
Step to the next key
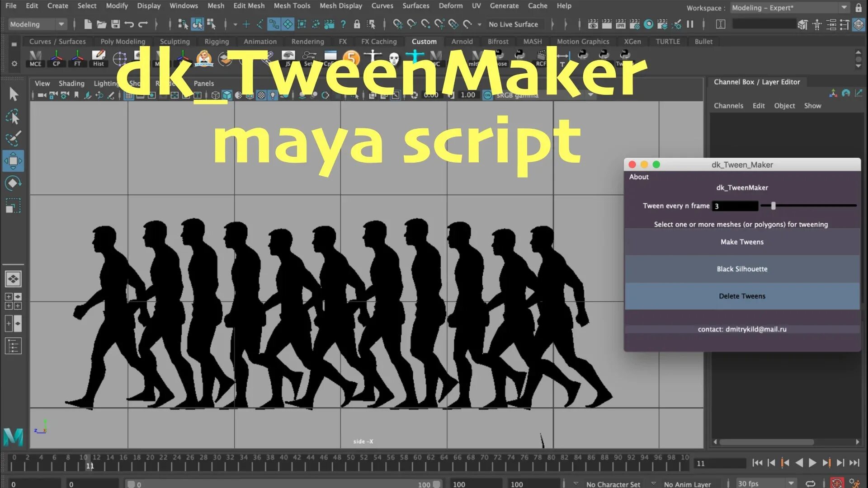tap(826, 463)
